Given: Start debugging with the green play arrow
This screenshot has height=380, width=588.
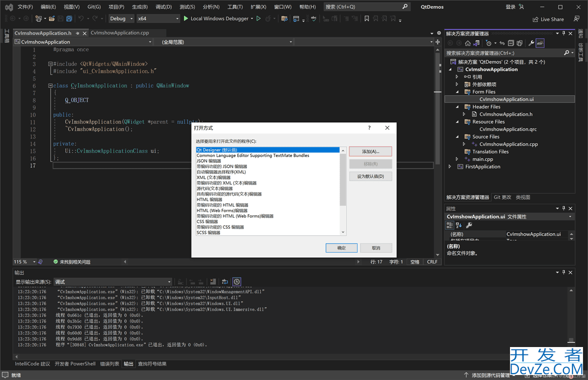Looking at the screenshot, I should (x=185, y=18).
